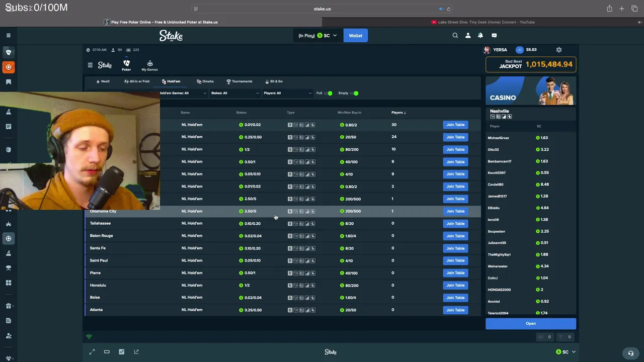
Task: Click the green connection signal icon
Action: tap(89, 337)
